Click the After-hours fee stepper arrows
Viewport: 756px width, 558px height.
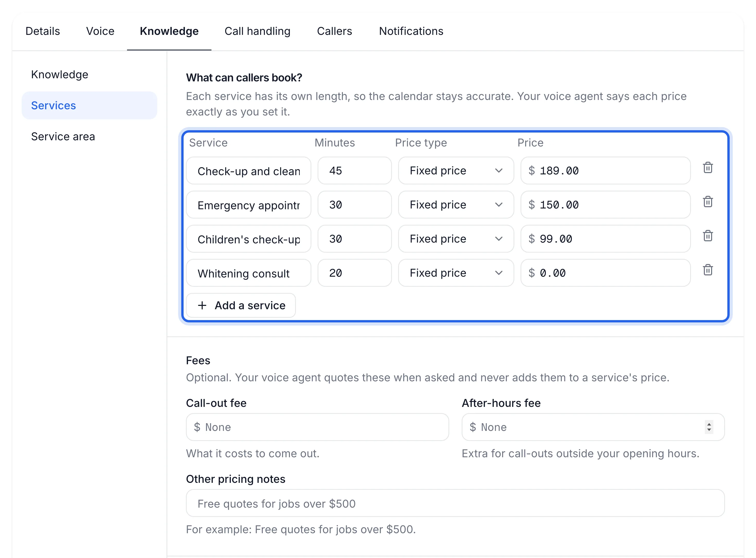click(x=709, y=427)
